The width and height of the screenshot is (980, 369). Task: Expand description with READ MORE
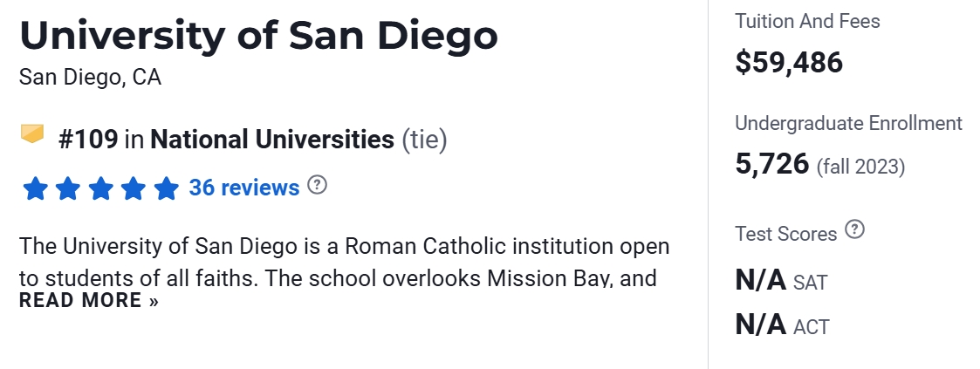[89, 301]
